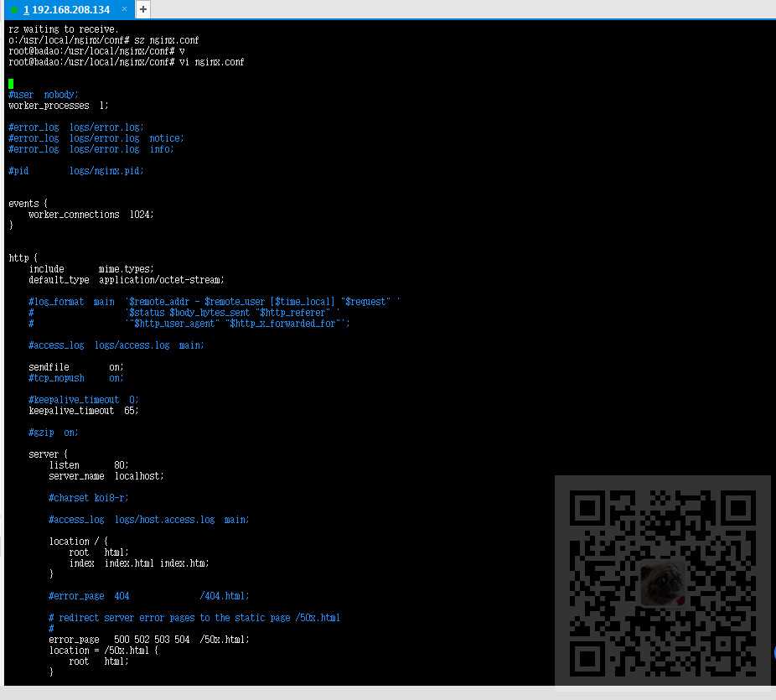Click the 'vi nginx.conf' command line
This screenshot has width=776, height=700.
[x=127, y=62]
